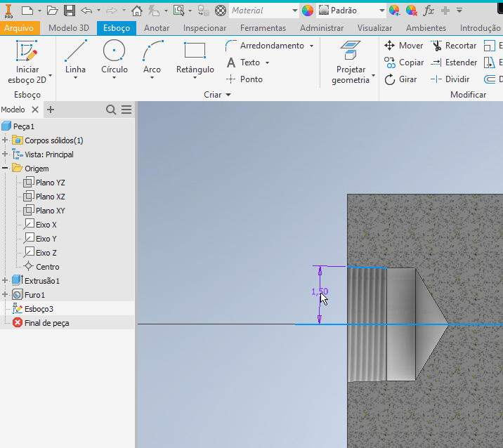The image size is (503, 448).
Task: Select the Arco drawing tool
Action: [x=152, y=56]
